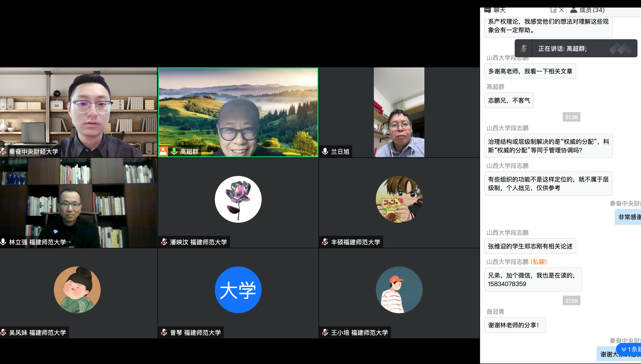
Task: Select the blue 大学 avatar tile
Action: (x=238, y=290)
